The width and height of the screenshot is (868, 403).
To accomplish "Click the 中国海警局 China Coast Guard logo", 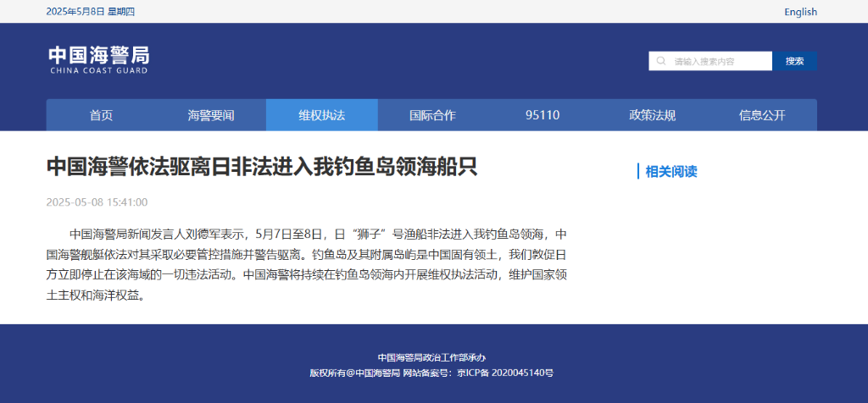I will 98,60.
